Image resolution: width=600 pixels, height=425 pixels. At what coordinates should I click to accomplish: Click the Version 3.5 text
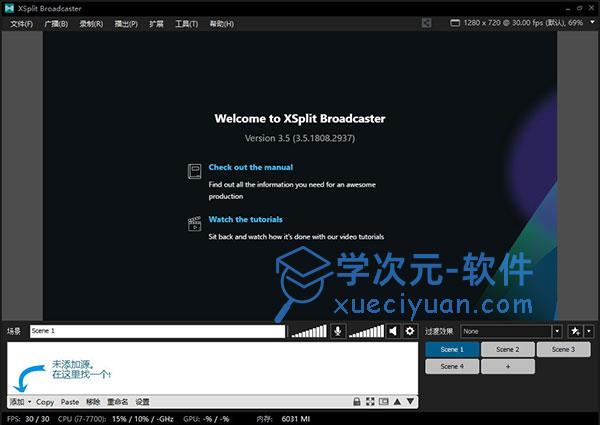tap(300, 138)
